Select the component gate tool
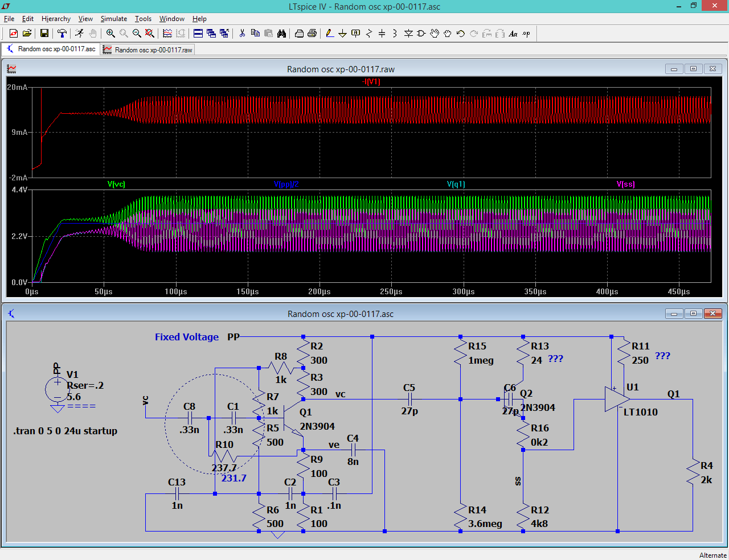 [421, 34]
